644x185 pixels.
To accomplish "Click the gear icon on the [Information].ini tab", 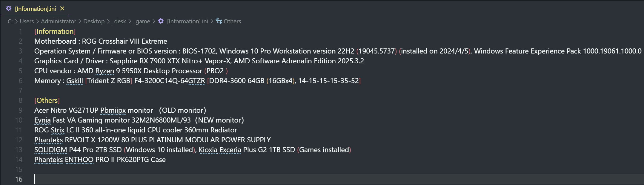I will point(9,9).
